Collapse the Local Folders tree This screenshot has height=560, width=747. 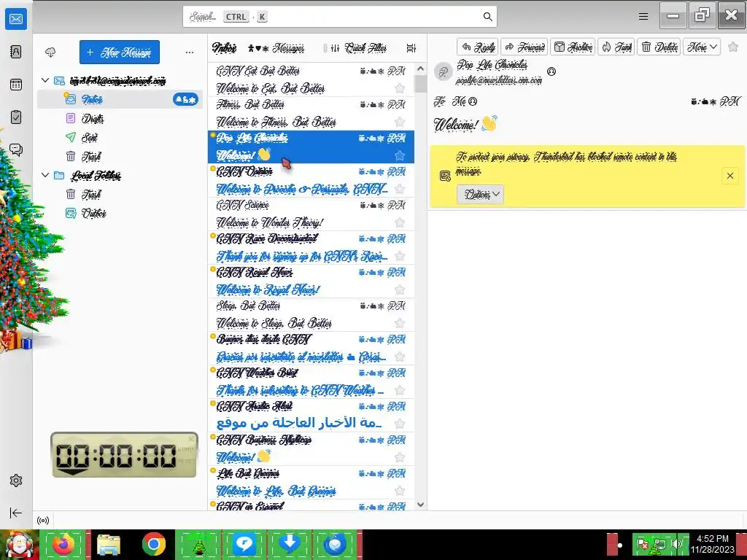[45, 175]
